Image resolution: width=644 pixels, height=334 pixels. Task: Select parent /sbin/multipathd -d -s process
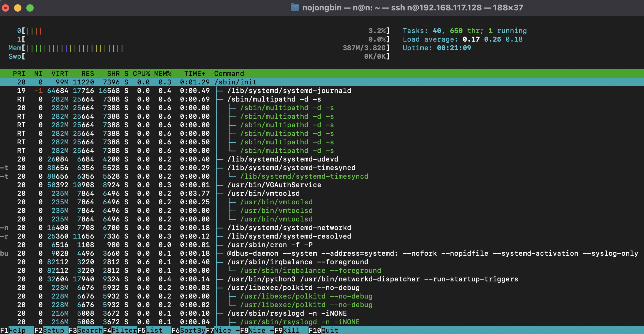[274, 99]
